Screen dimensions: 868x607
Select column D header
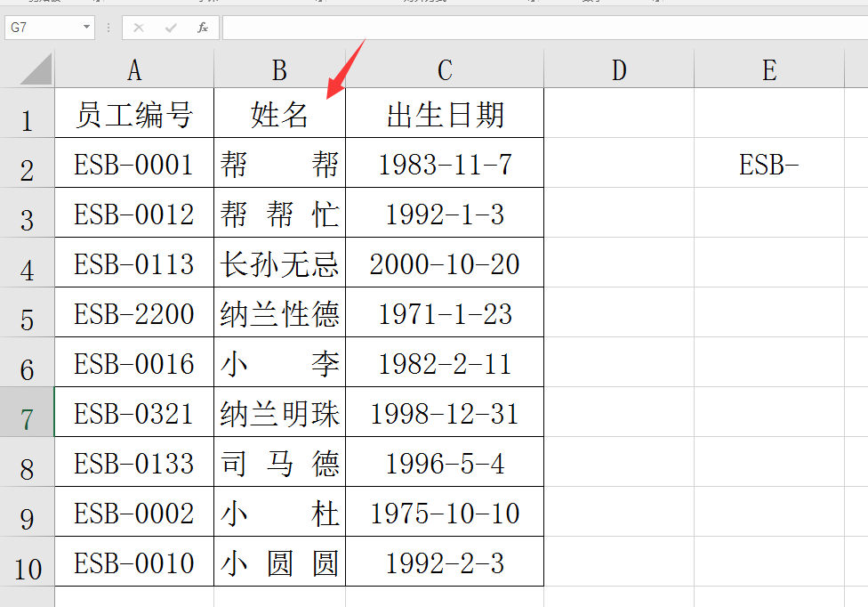[619, 69]
